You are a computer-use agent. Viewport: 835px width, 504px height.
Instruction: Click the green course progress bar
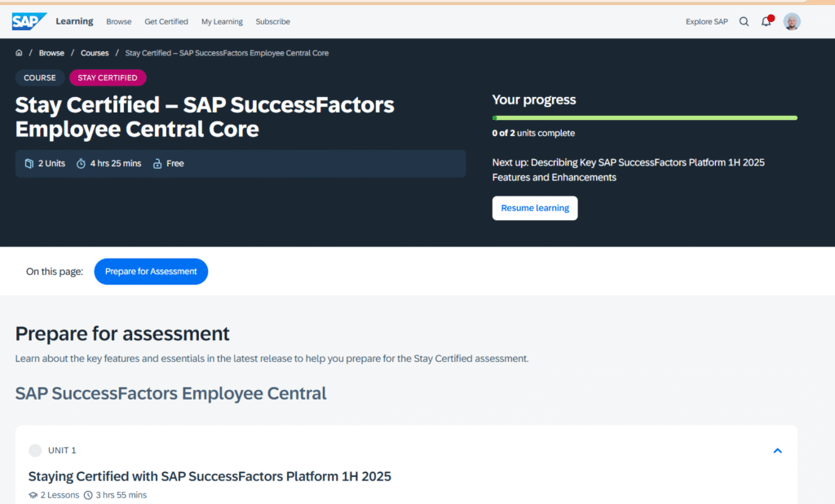coord(645,117)
